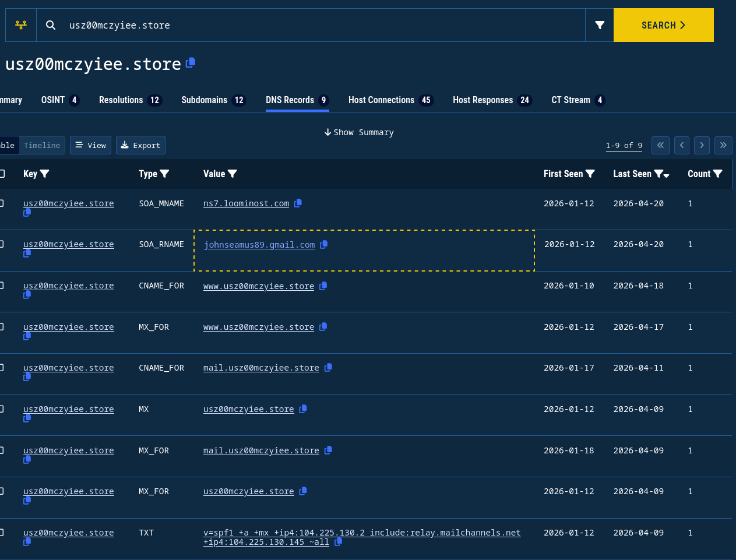Click the search filter funnel icon
Viewport: 736px width, 560px height.
600,25
